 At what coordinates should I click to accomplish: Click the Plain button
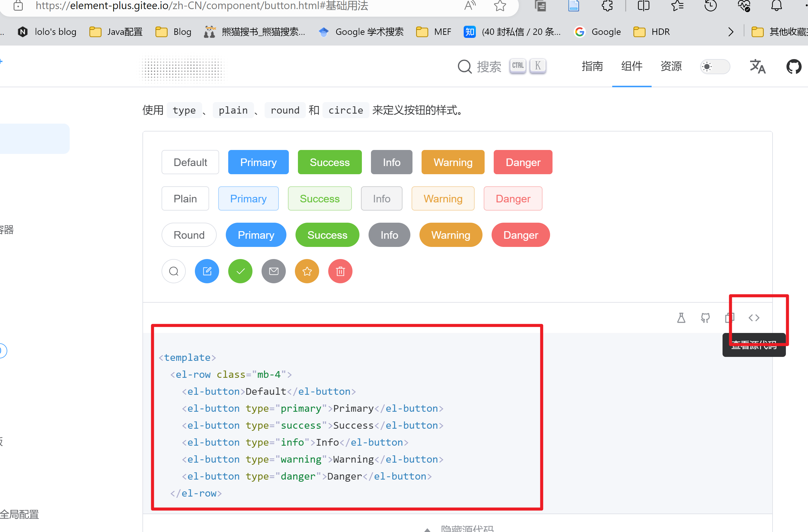click(185, 198)
